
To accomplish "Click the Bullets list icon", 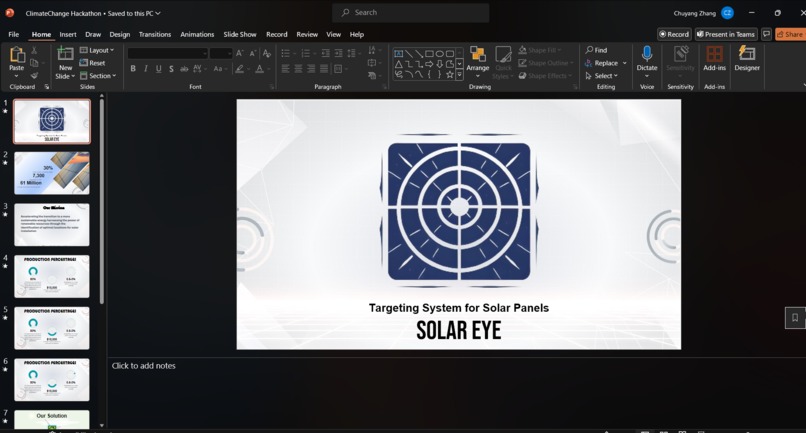I will tap(287, 53).
